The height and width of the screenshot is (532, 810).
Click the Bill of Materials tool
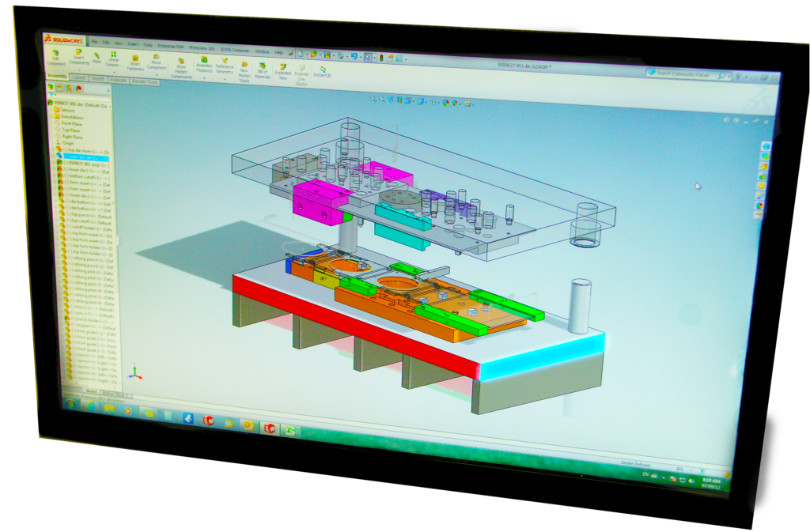(263, 70)
